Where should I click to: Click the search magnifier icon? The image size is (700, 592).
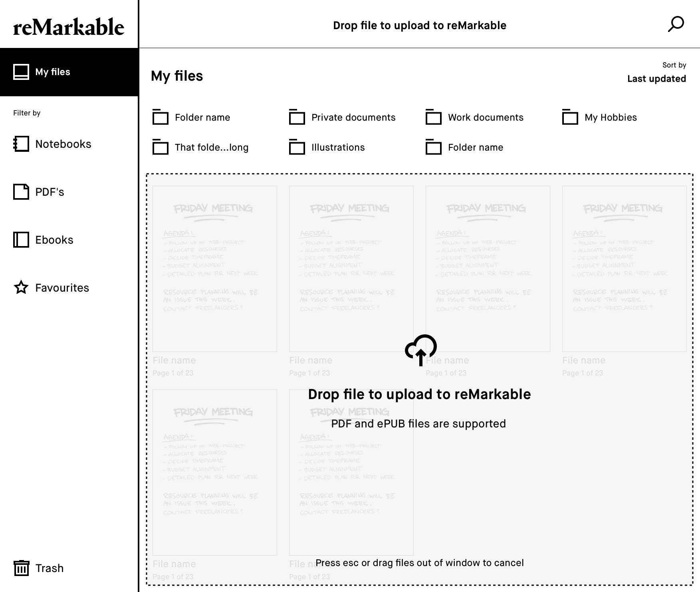pyautogui.click(x=676, y=24)
